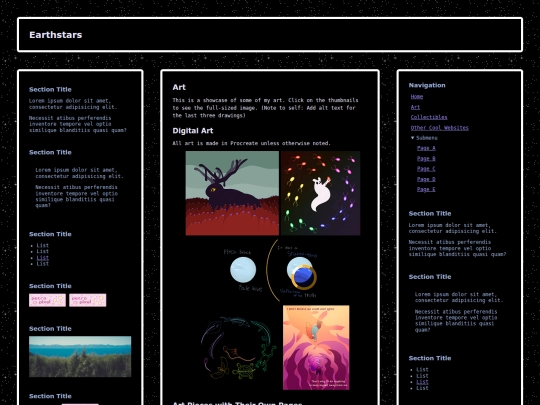The image size is (540, 405).
Task: Open Page B in the submenu
Action: [426, 158]
